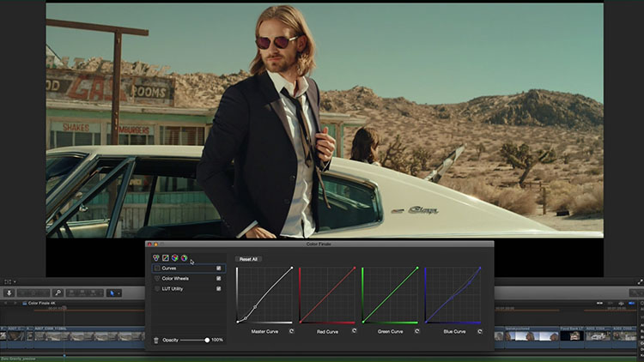Reset the Red Curve
Viewport: 644px width, 362px height.
tap(354, 331)
